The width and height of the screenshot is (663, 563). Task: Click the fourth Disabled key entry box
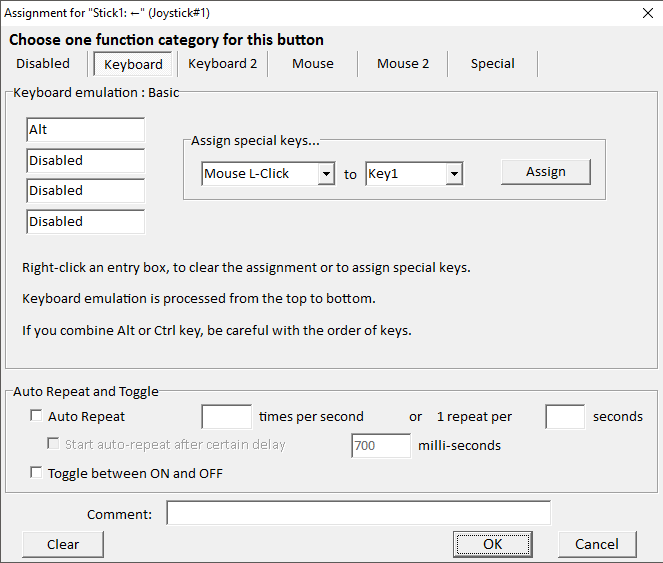click(x=86, y=222)
